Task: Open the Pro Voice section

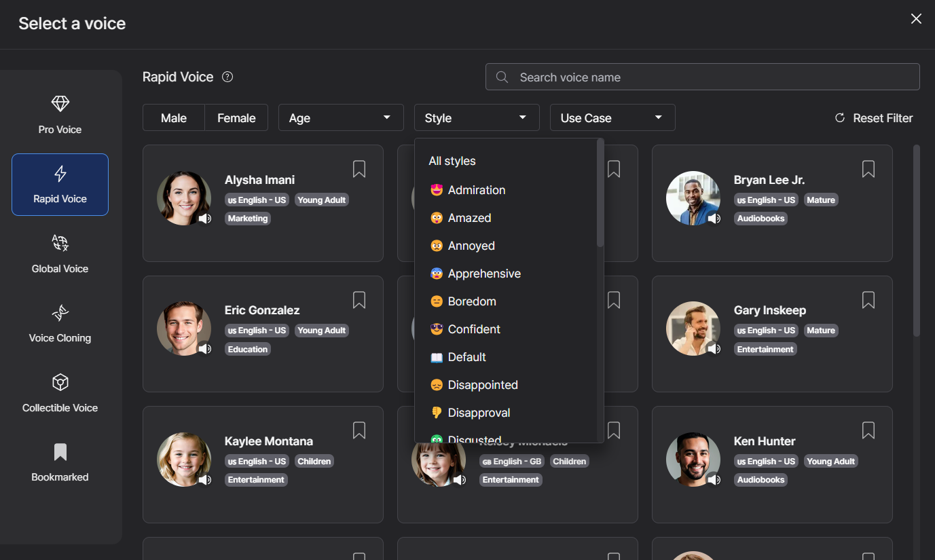Action: [60, 115]
